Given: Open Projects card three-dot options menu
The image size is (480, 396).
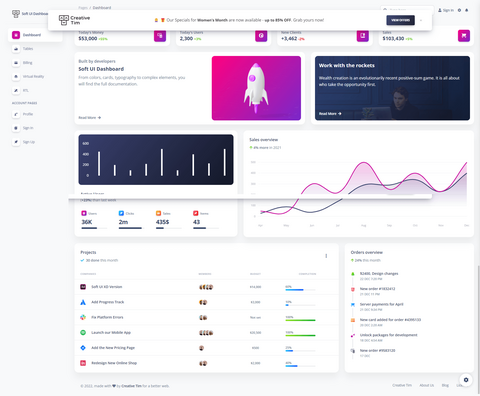Looking at the screenshot, I should tap(326, 256).
